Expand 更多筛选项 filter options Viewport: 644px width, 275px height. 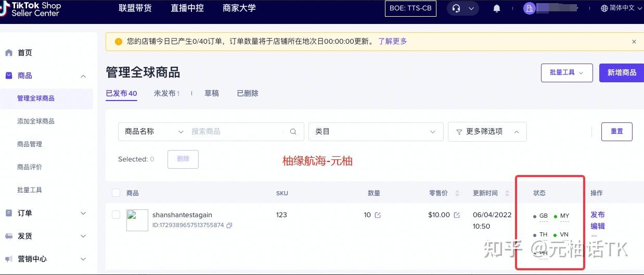coord(487,132)
